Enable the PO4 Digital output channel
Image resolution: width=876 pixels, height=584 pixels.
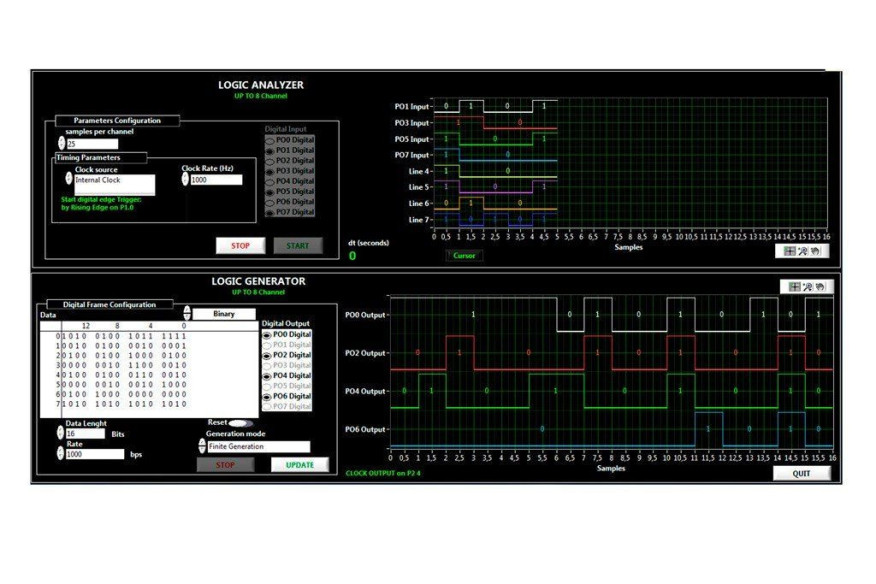coord(266,376)
